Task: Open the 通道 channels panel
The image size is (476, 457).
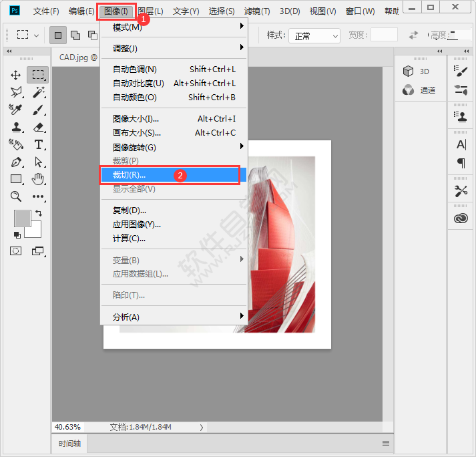Action: (x=419, y=90)
